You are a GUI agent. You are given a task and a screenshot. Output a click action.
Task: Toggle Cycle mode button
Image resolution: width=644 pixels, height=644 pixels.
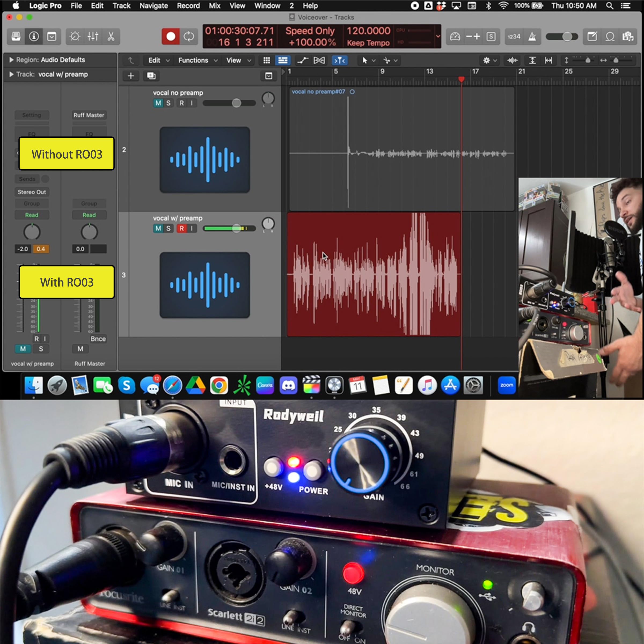click(x=189, y=36)
